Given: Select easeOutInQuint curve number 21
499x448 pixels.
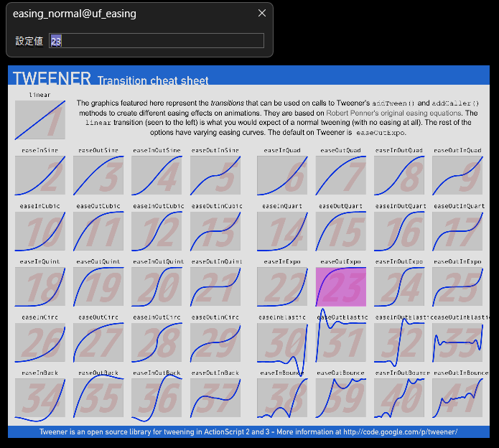Looking at the screenshot, I should 215,286.
